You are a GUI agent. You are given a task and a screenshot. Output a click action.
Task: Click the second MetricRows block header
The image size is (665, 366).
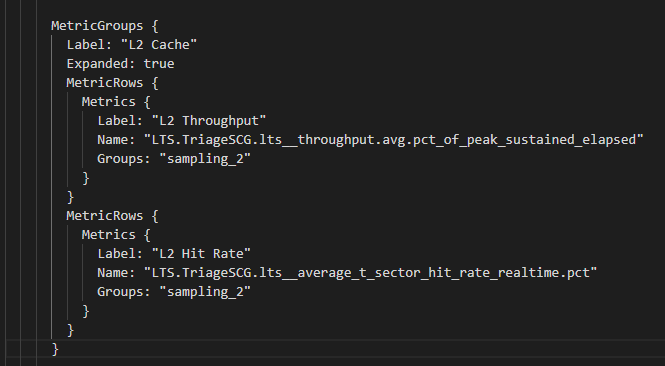click(112, 215)
